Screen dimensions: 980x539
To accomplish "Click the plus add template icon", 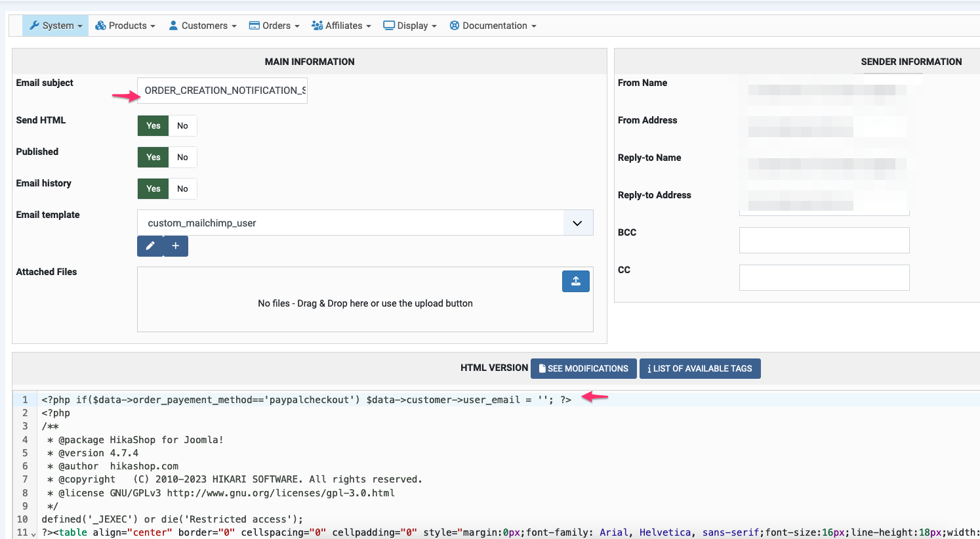I will click(176, 246).
